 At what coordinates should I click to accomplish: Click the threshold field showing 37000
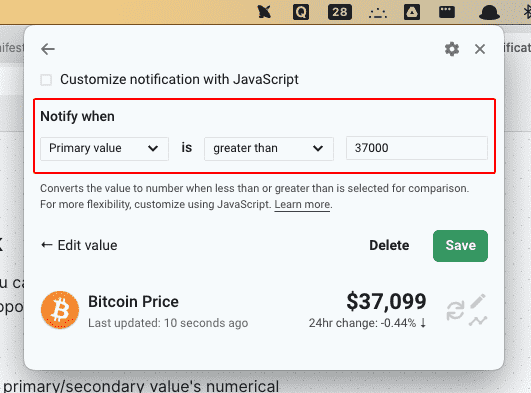[x=417, y=148]
